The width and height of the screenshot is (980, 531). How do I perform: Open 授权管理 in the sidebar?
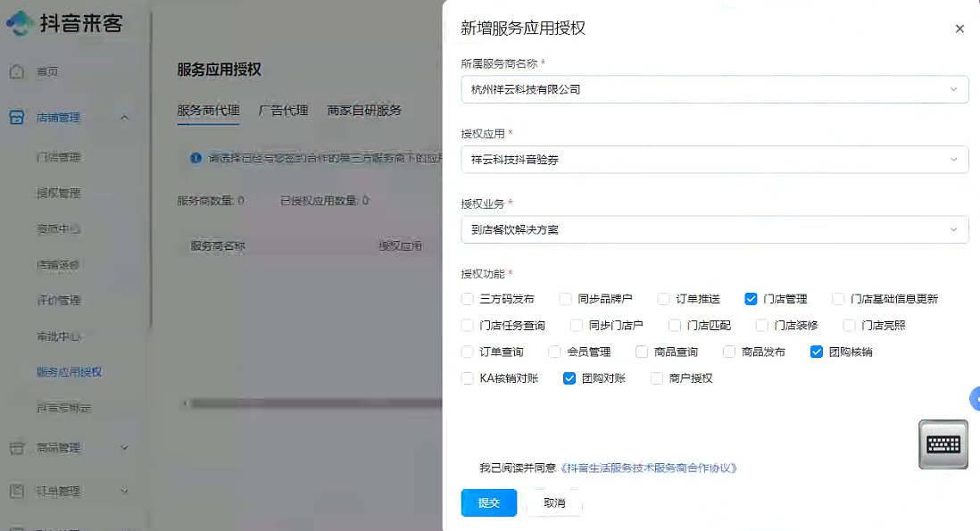[59, 193]
